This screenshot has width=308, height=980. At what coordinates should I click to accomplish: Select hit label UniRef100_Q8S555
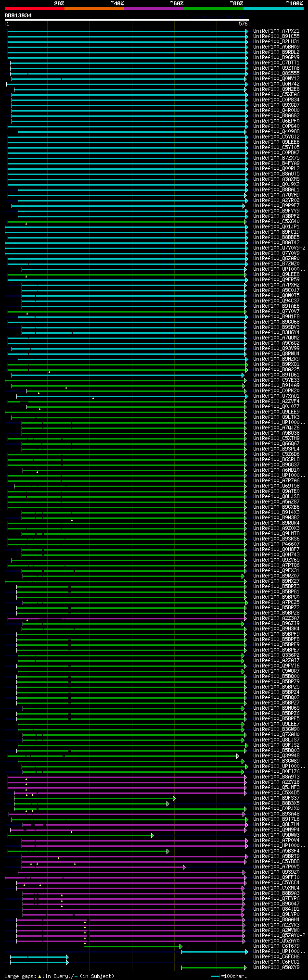[x=276, y=74]
